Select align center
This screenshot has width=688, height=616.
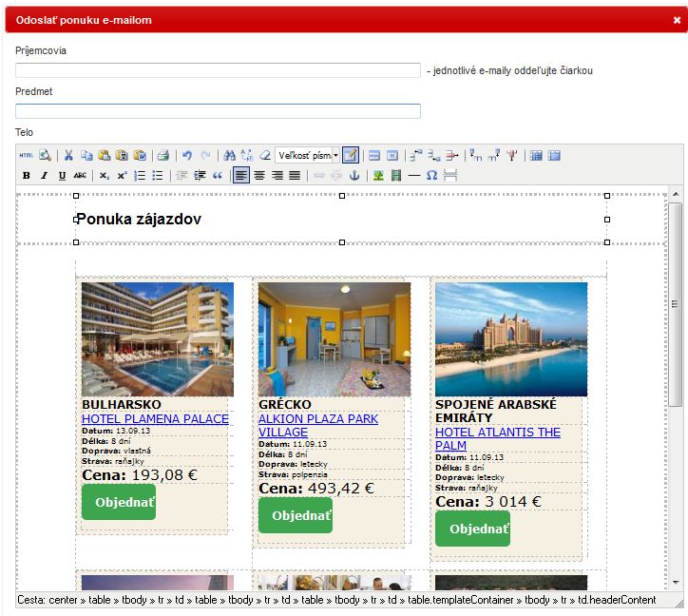[259, 176]
